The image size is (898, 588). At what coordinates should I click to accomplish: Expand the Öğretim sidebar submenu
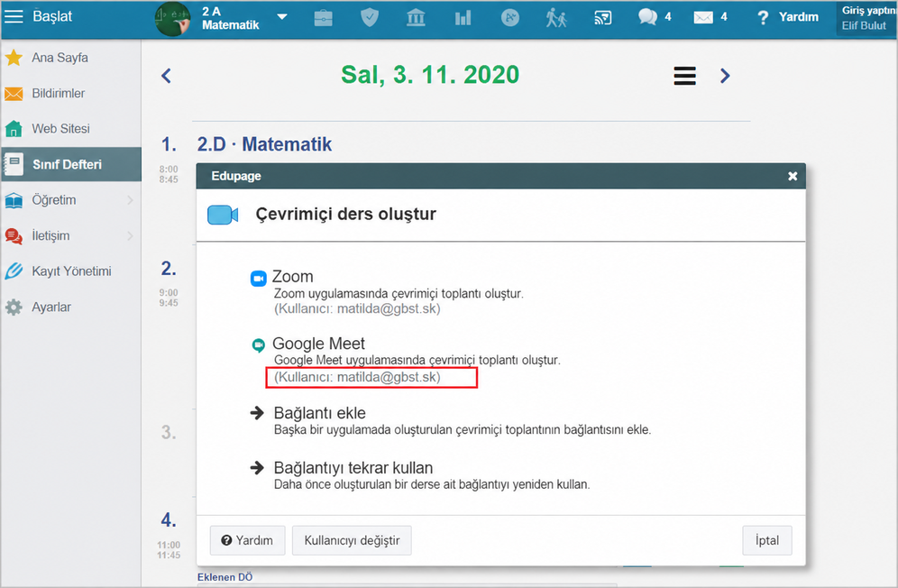pos(70,200)
